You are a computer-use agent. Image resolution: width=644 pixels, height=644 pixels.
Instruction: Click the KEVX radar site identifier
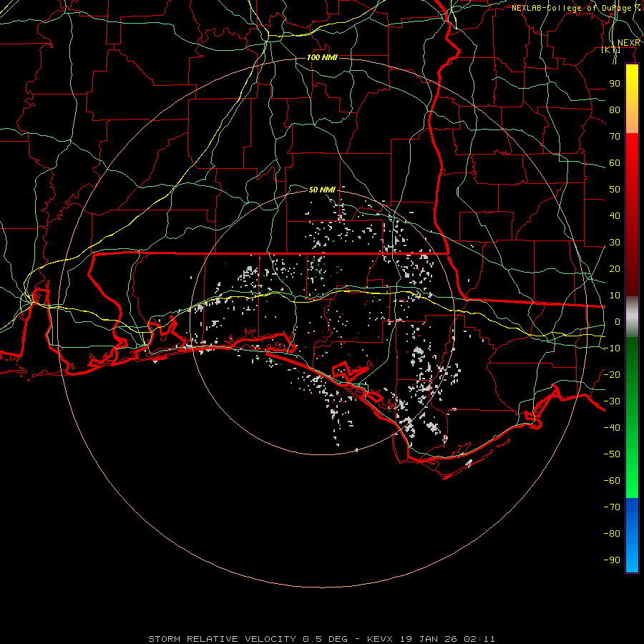click(x=380, y=639)
